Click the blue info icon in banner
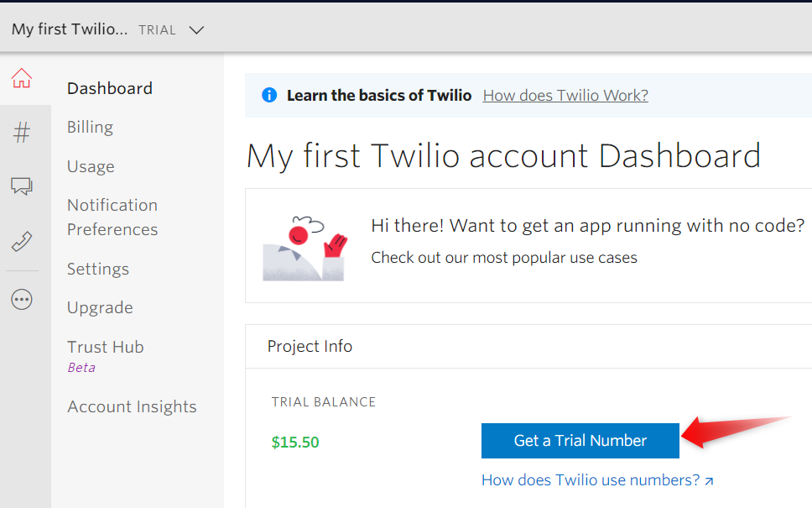This screenshot has width=812, height=508. [269, 95]
